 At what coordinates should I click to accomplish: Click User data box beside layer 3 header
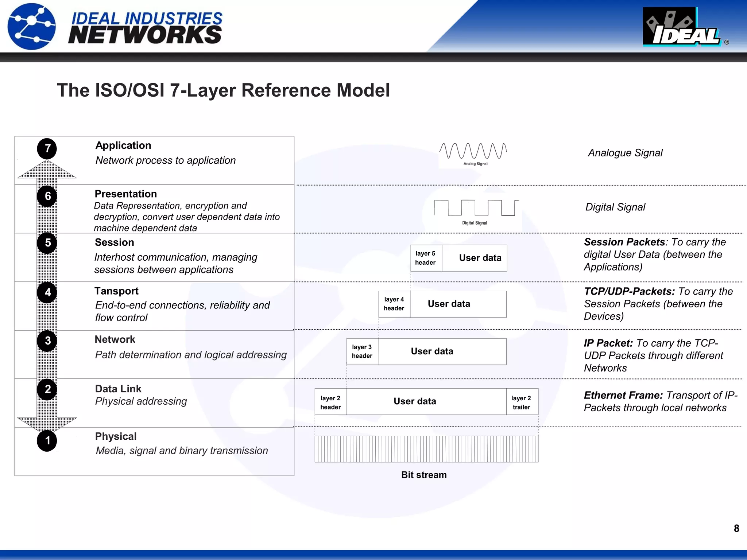pos(442,351)
